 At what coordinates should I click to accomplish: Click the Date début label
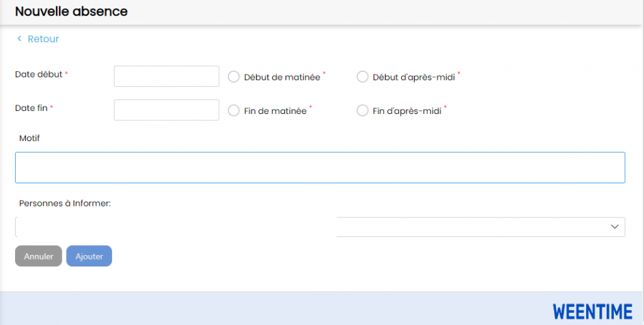click(38, 74)
